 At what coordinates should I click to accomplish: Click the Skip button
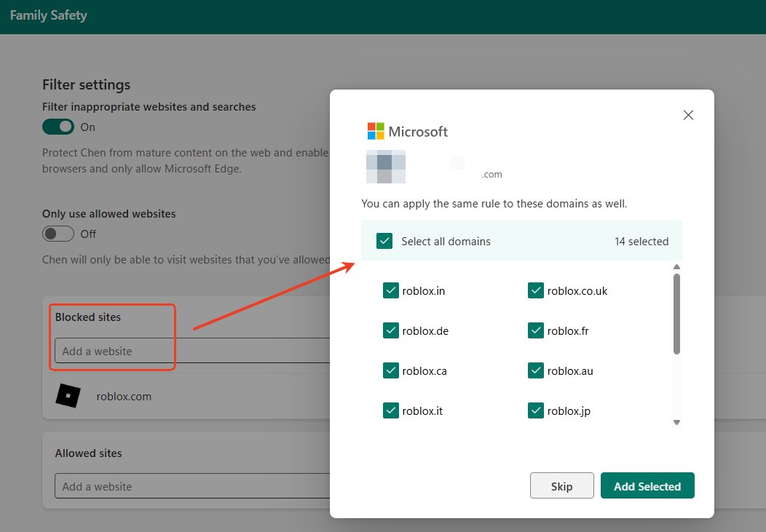561,485
